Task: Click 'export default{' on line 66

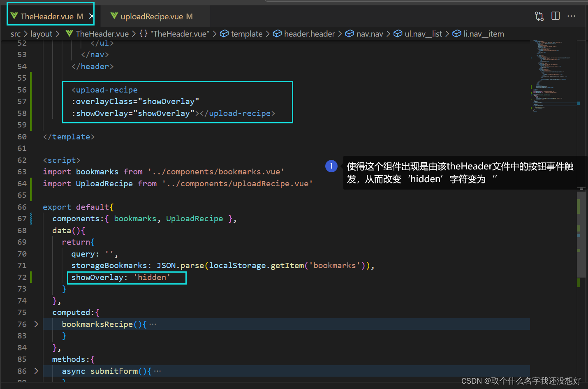Action: [78, 207]
